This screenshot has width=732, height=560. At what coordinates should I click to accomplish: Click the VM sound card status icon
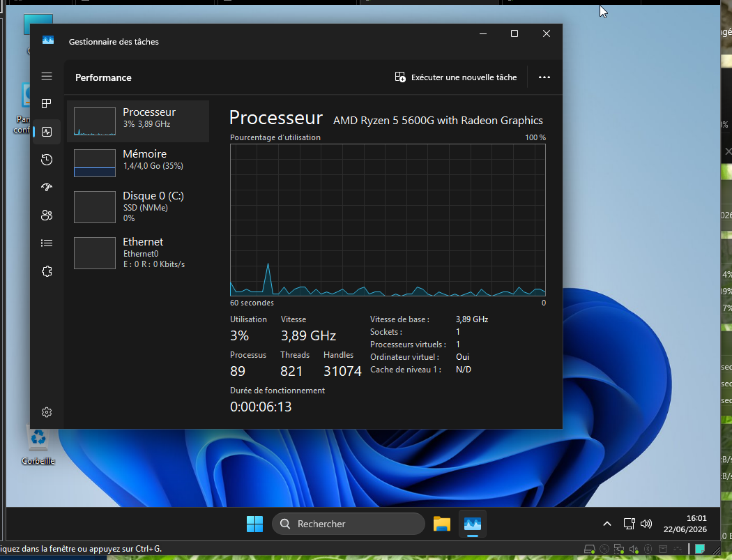[x=634, y=550]
